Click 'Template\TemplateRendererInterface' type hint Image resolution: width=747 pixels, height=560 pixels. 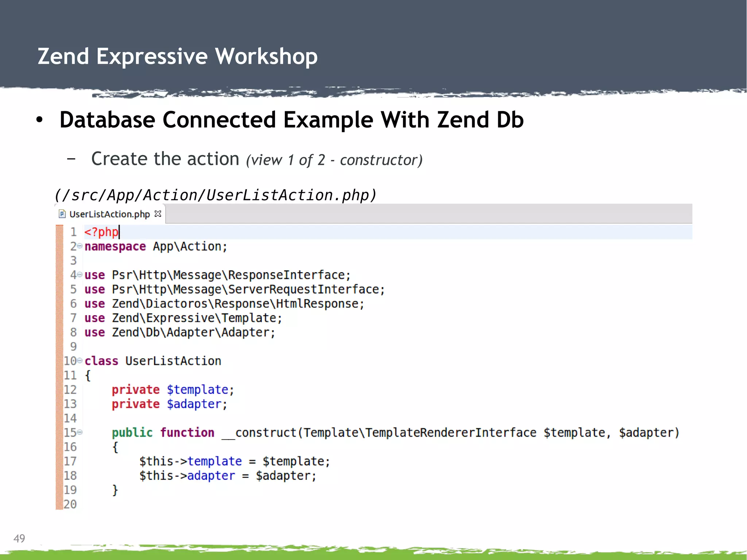pyautogui.click(x=420, y=433)
